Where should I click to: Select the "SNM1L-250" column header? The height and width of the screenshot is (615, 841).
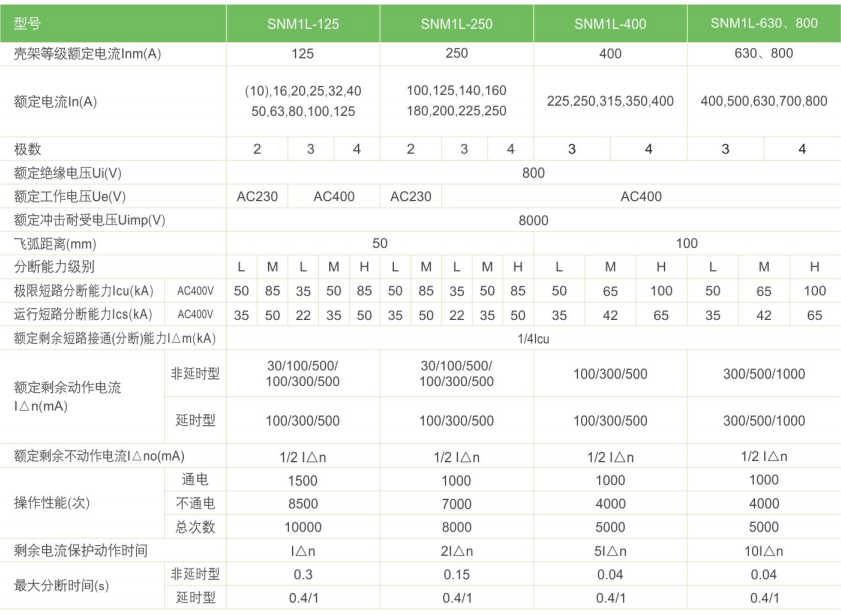click(x=456, y=24)
